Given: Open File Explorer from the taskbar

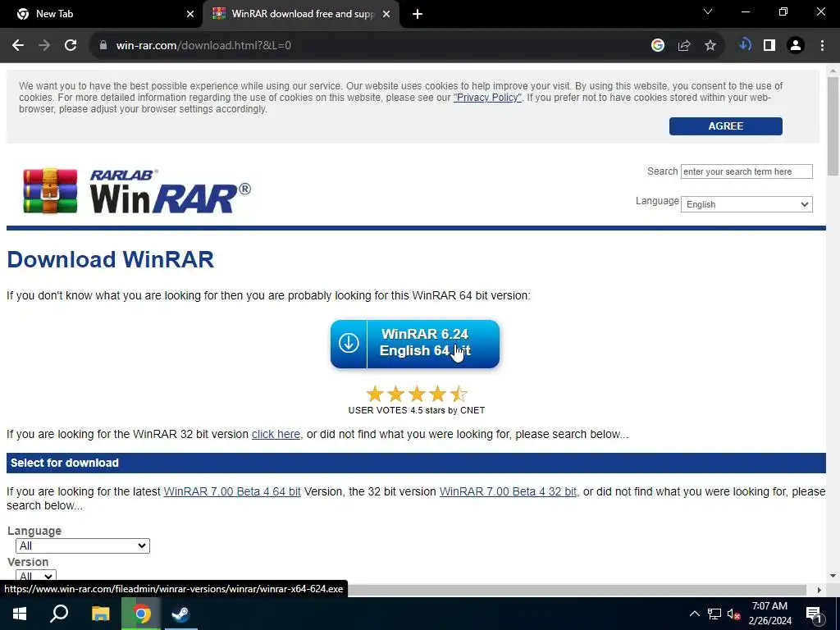Looking at the screenshot, I should coord(100,614).
